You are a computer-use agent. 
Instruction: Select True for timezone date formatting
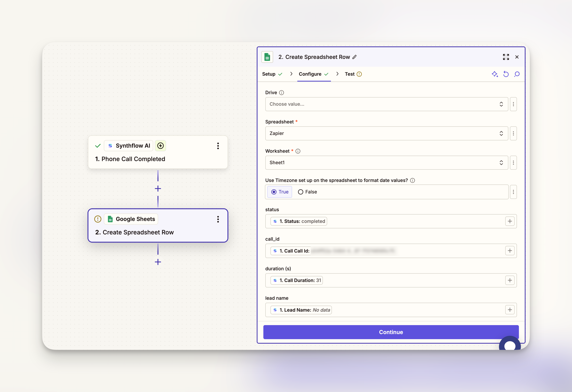coord(280,192)
